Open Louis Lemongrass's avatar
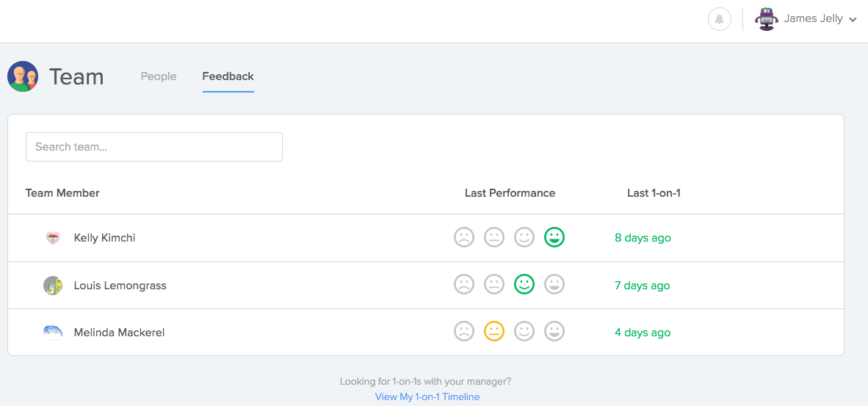The image size is (868, 406). pyautogui.click(x=53, y=286)
